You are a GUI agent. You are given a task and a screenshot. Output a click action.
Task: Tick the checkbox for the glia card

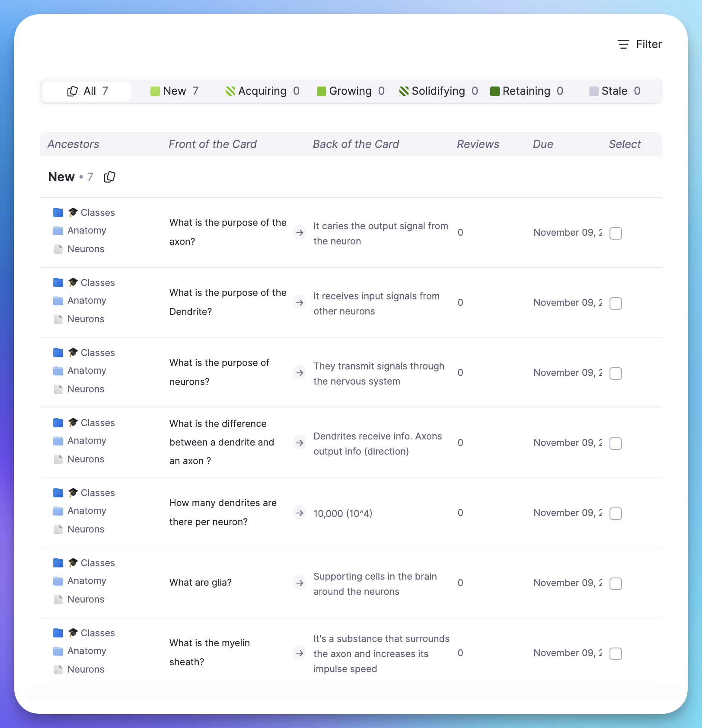click(x=616, y=584)
